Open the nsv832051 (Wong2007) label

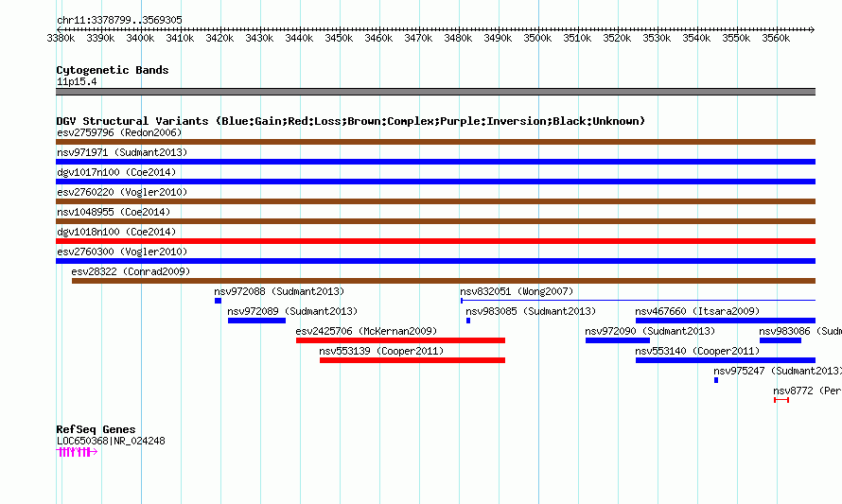(517, 291)
